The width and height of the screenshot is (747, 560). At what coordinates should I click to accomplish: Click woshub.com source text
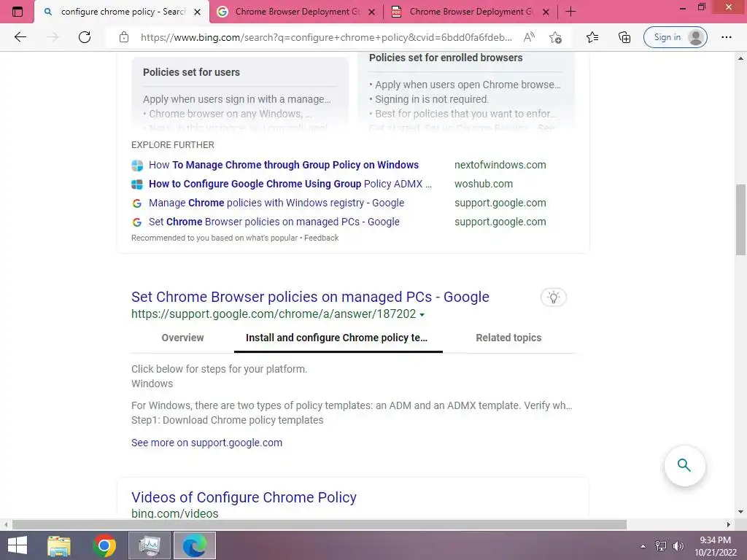coord(484,184)
